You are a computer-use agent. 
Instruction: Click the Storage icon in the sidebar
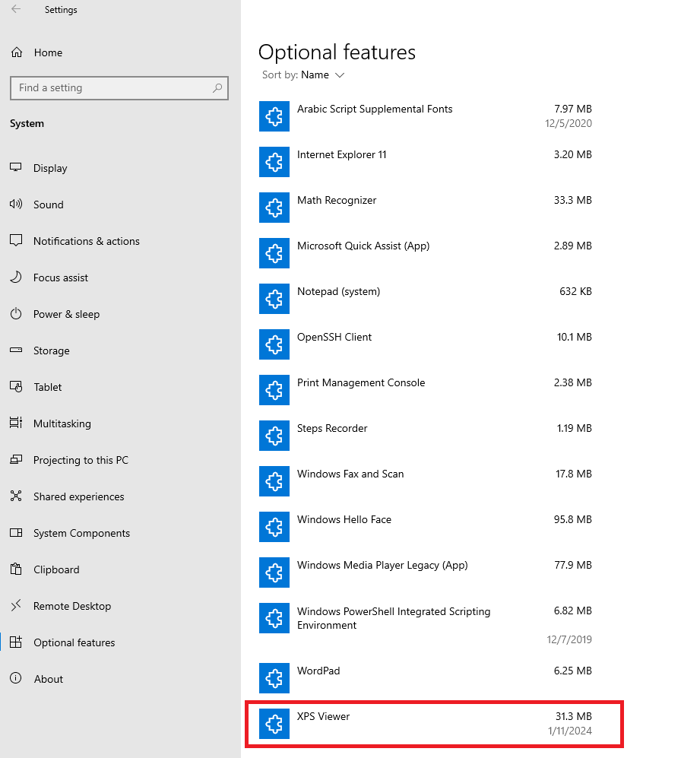[x=18, y=350]
